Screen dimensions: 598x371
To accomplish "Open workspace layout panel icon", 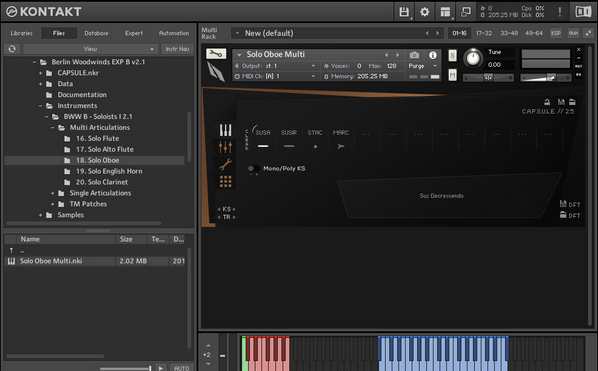I will click(445, 12).
